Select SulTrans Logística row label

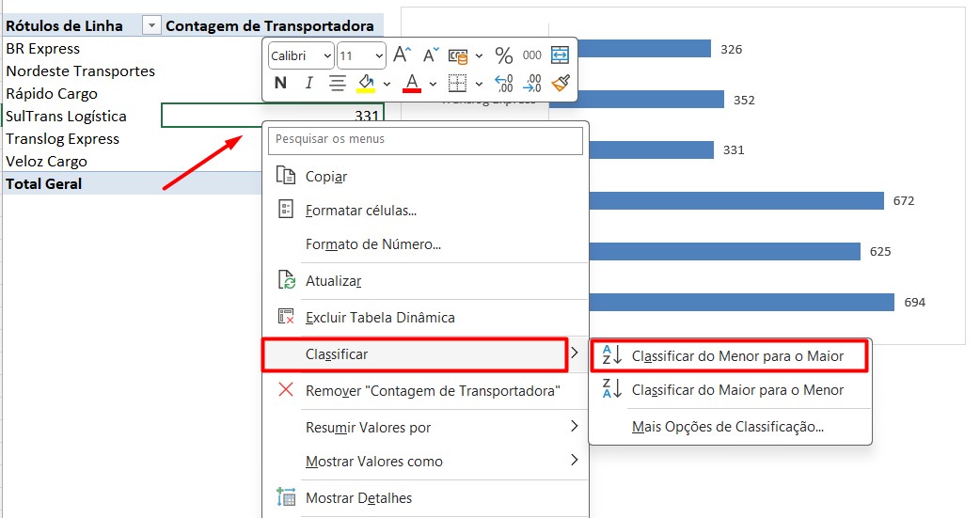click(66, 117)
